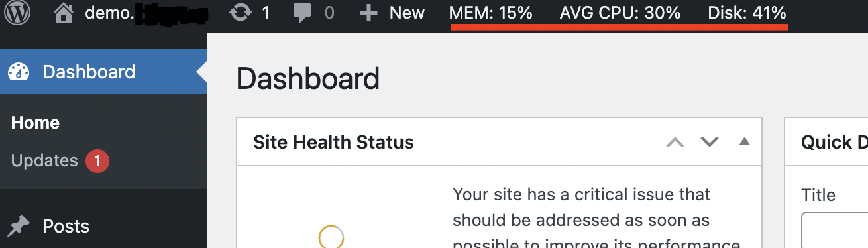Move Site Health Status widget down

(710, 141)
